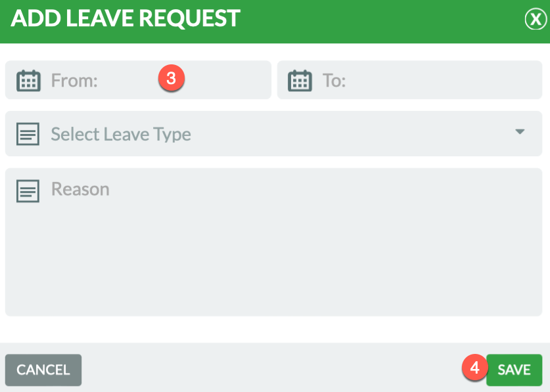Focus the To date field
The image size is (550, 392).
coord(409,80)
